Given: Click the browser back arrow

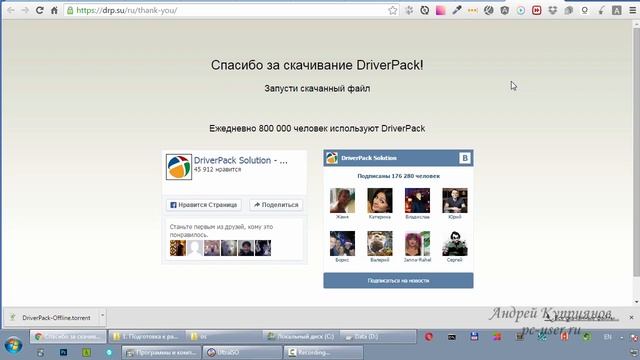Looking at the screenshot, I should pos(11,10).
